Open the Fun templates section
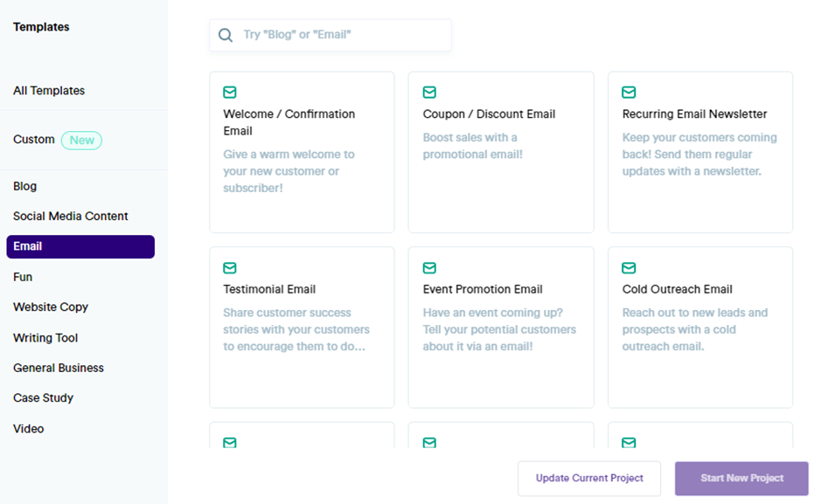 (22, 276)
